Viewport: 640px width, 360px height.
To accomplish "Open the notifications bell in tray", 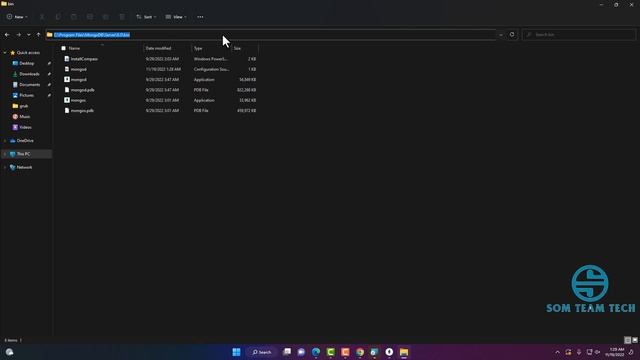I will click(x=631, y=352).
